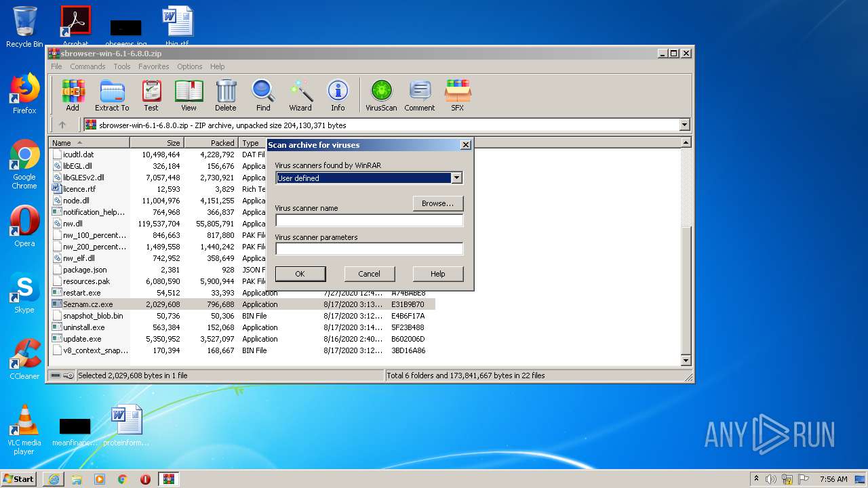Click the Test archive icon
Image resolution: width=868 pixels, height=488 pixels.
151,96
